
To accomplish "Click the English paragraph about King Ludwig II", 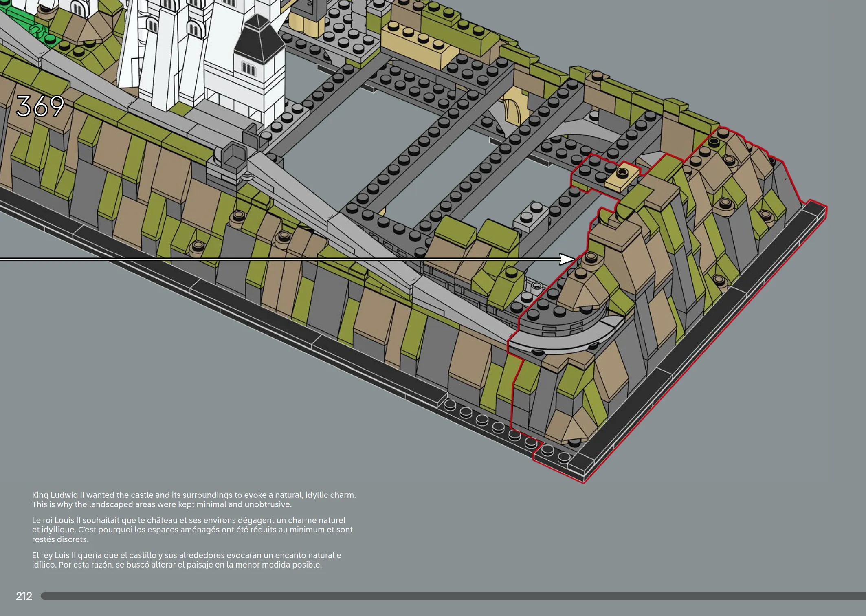I will (194, 499).
